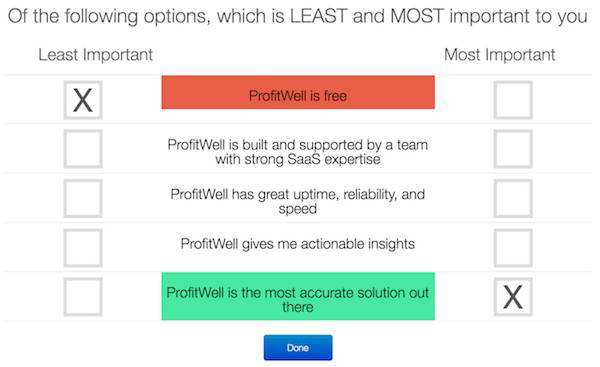Uncheck Most Important for most accurate solution
Screen dimensions: 600x367
coord(513,297)
